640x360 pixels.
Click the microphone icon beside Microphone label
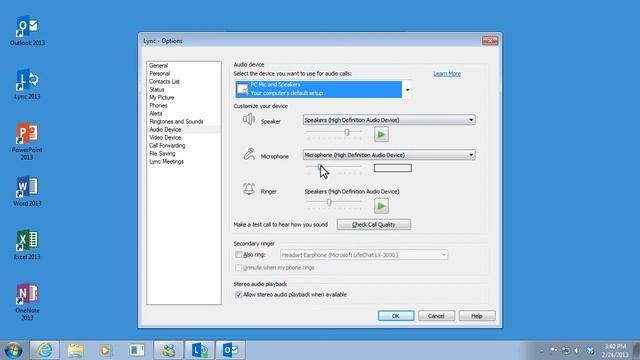tap(249, 154)
